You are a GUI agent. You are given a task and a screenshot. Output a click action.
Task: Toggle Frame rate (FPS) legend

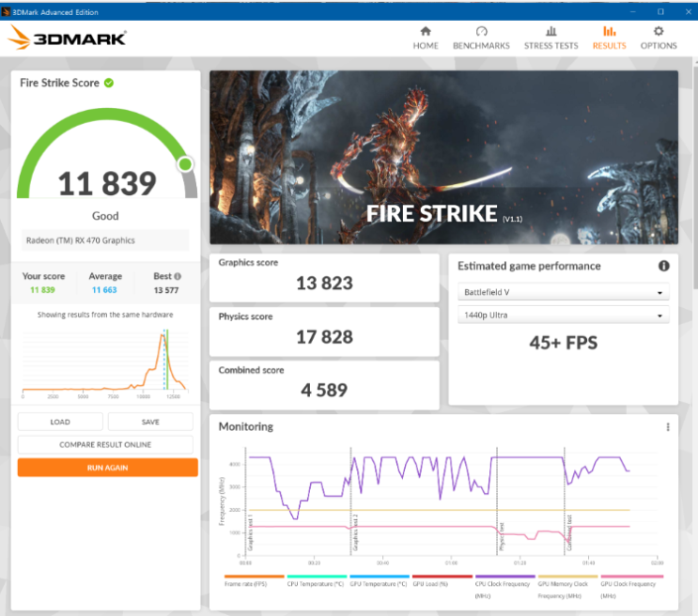click(x=254, y=582)
